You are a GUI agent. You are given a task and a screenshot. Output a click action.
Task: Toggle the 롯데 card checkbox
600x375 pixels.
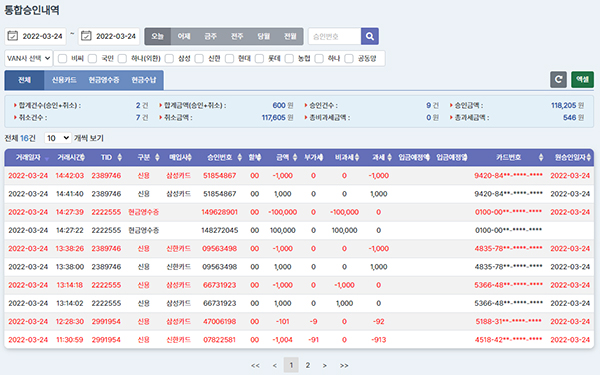click(x=259, y=59)
